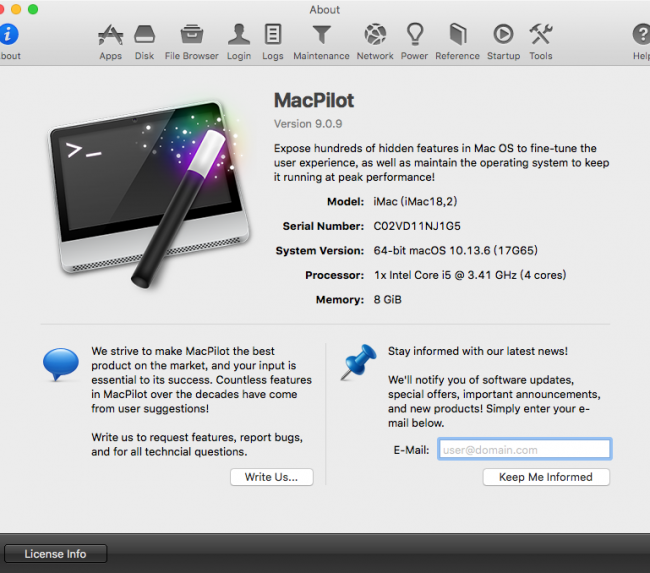Open the Reference book section
The width and height of the screenshot is (650, 573).
457,41
